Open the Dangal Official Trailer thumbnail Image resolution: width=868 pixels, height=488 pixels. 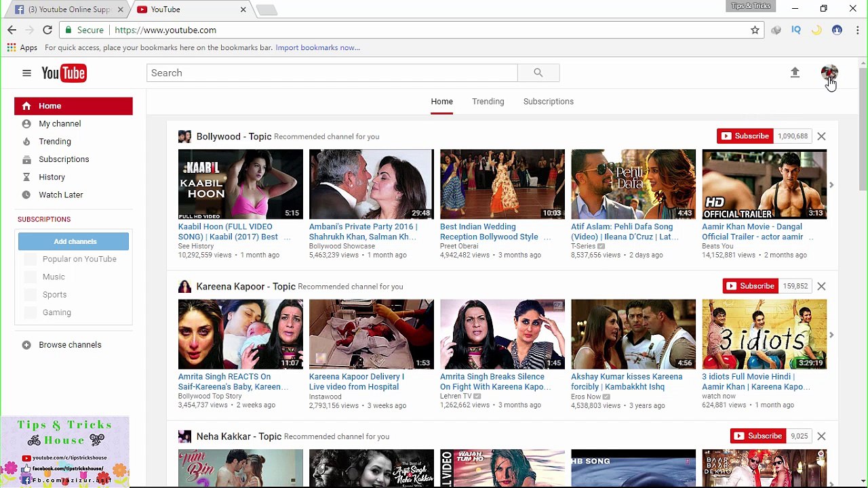coord(764,184)
